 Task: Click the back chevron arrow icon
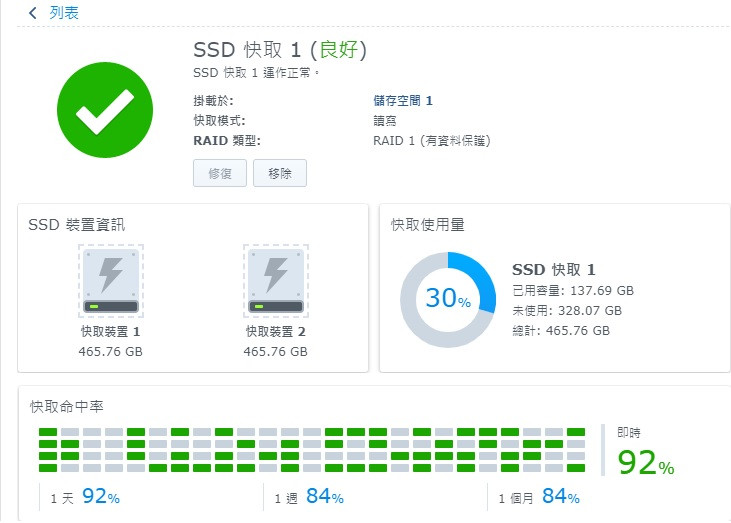tap(33, 13)
